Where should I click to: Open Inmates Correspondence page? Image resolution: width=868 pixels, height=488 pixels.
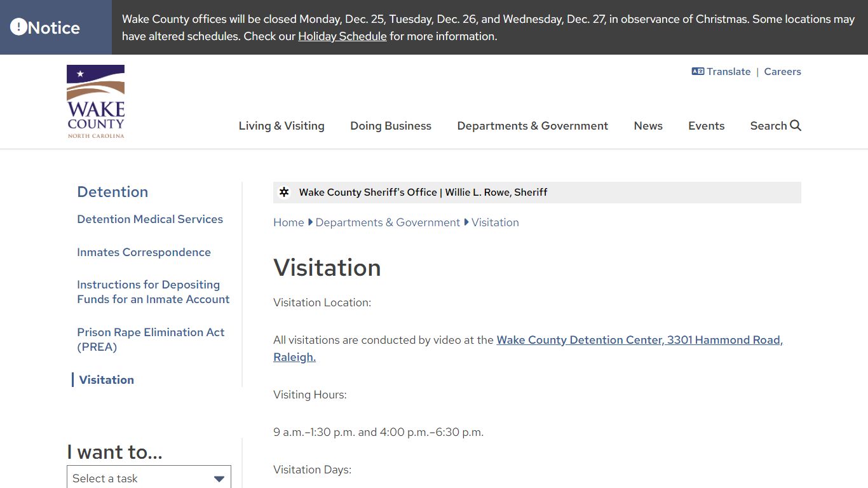click(x=144, y=252)
